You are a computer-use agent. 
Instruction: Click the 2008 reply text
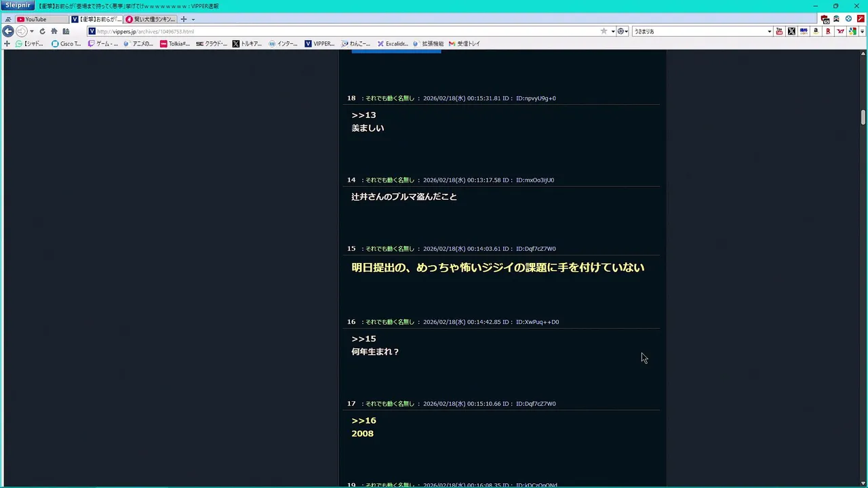click(362, 434)
